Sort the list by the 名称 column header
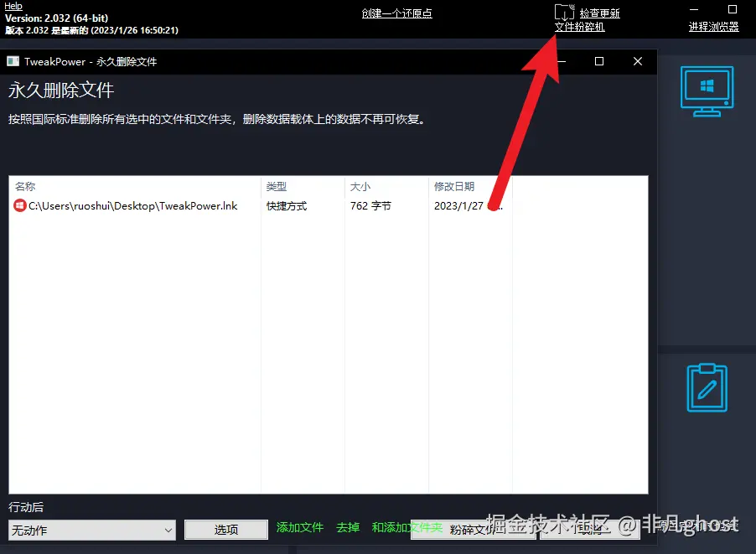The image size is (756, 554). click(25, 186)
